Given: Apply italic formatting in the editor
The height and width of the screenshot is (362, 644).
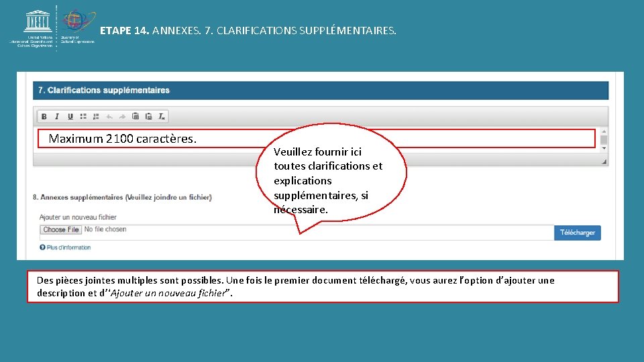Looking at the screenshot, I should coord(57,117).
